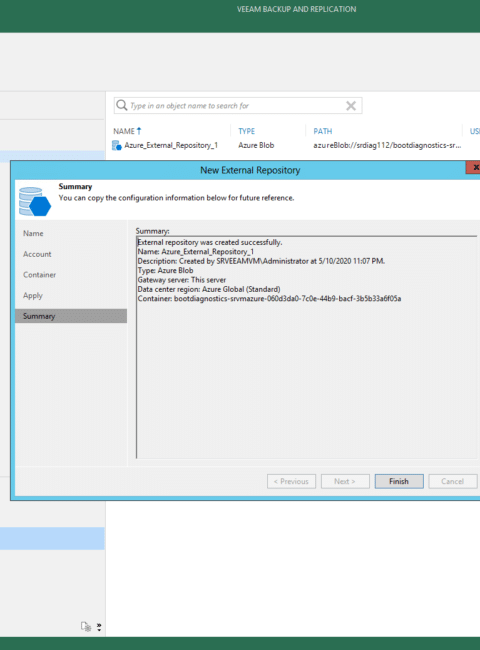Open the navigation pane overflow chevron
This screenshot has width=480, height=650.
99,627
